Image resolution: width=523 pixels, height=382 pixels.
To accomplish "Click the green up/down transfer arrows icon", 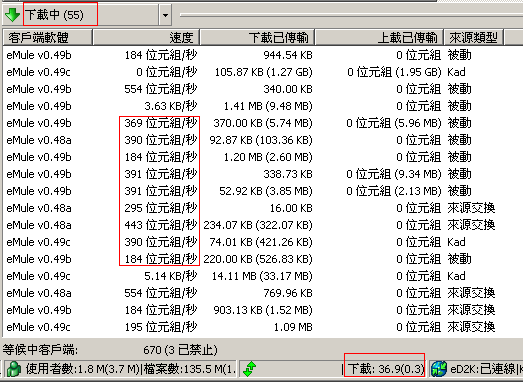I will (249, 369).
